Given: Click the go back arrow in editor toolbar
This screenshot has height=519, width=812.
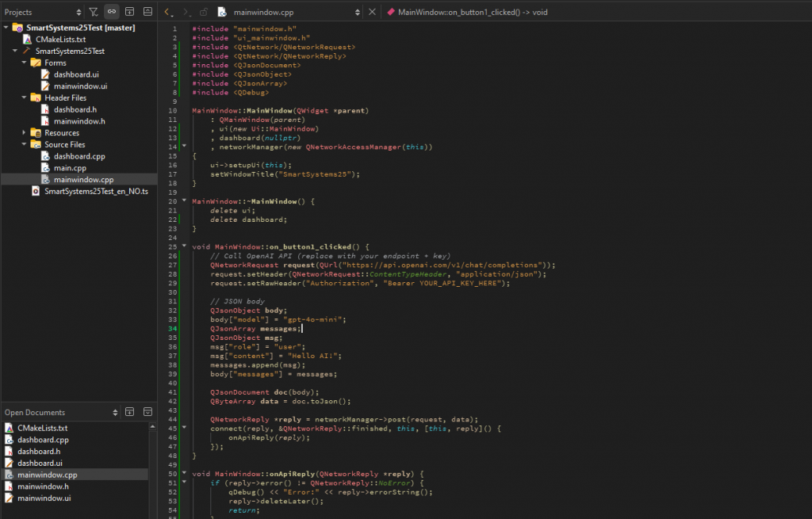Looking at the screenshot, I should tap(167, 12).
